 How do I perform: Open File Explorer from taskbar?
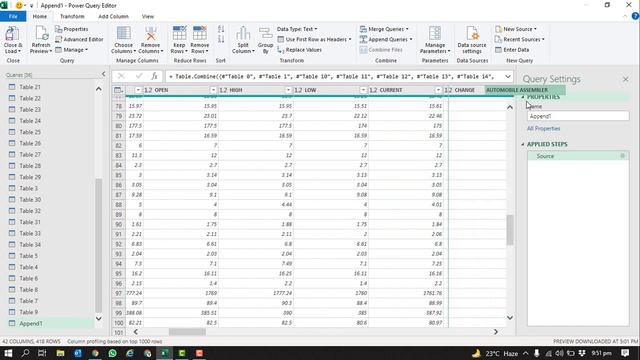60,353
